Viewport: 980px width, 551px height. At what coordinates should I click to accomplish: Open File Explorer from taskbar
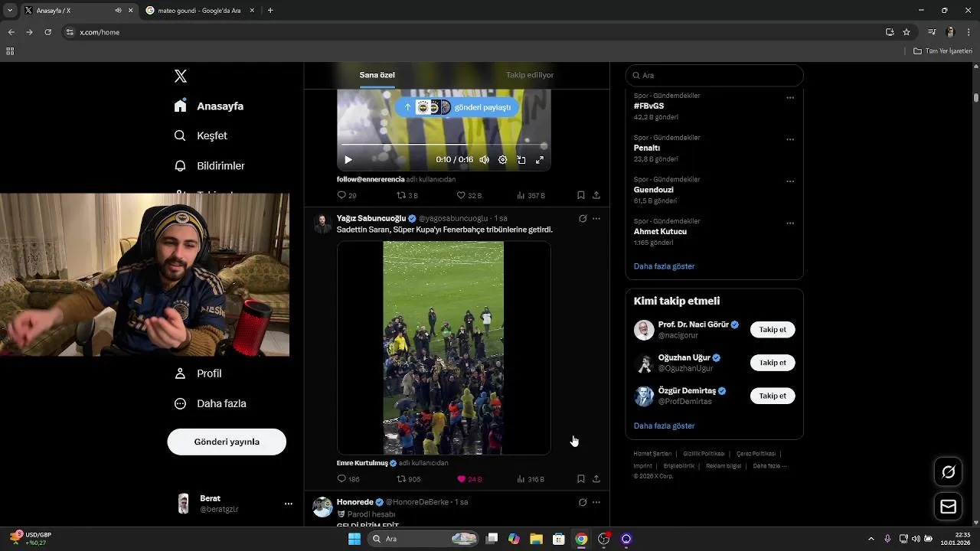pyautogui.click(x=536, y=539)
